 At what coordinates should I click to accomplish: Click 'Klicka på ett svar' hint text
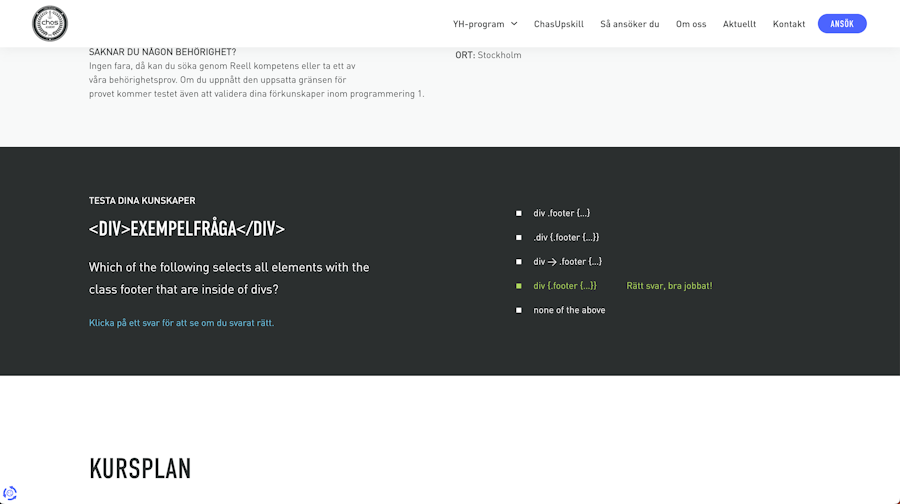point(181,323)
